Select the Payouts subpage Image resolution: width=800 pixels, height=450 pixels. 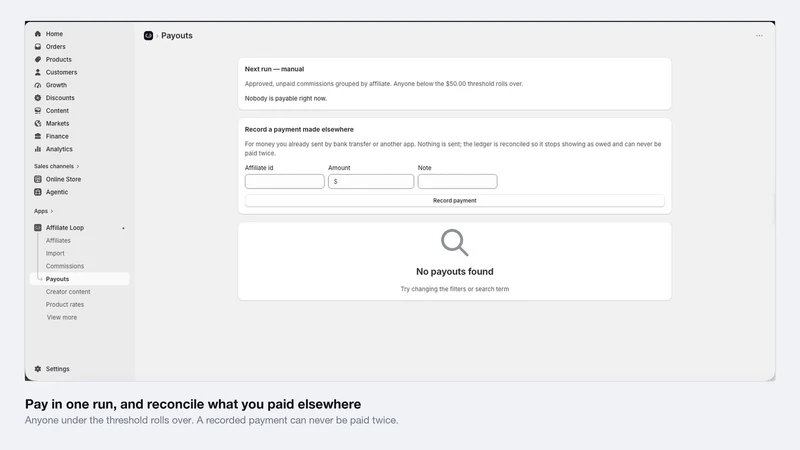click(x=80, y=279)
